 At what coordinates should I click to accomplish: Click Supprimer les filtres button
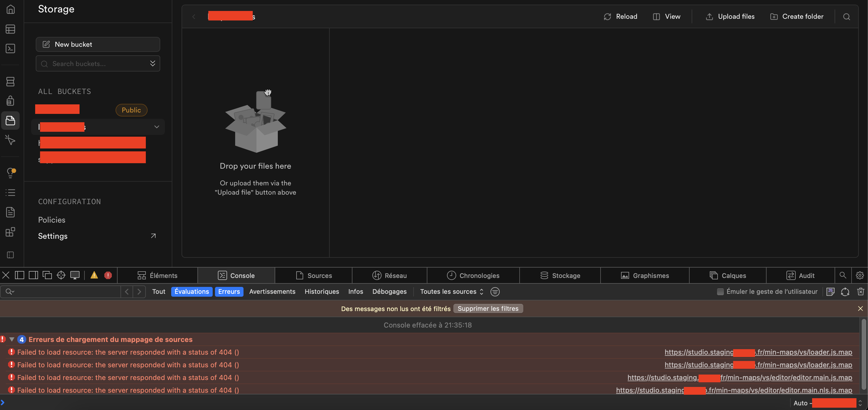(x=488, y=309)
